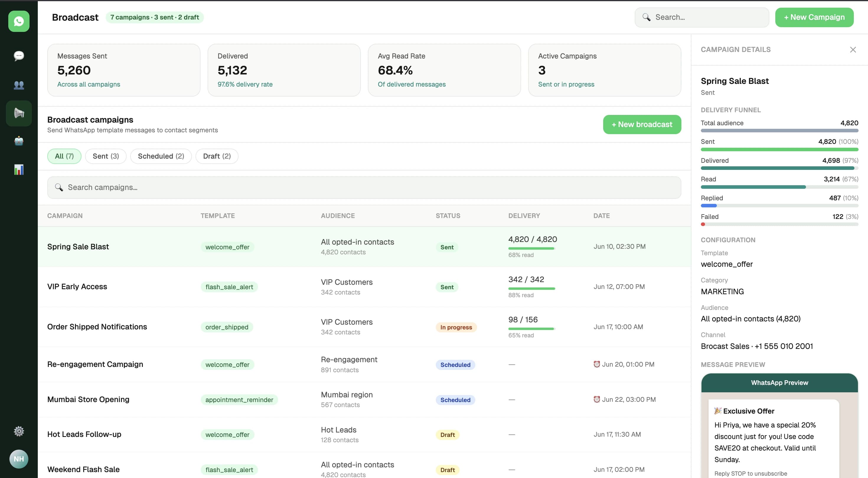Click the Active Campaigns stat card
Viewport: 868px width, 478px height.
[x=605, y=70]
